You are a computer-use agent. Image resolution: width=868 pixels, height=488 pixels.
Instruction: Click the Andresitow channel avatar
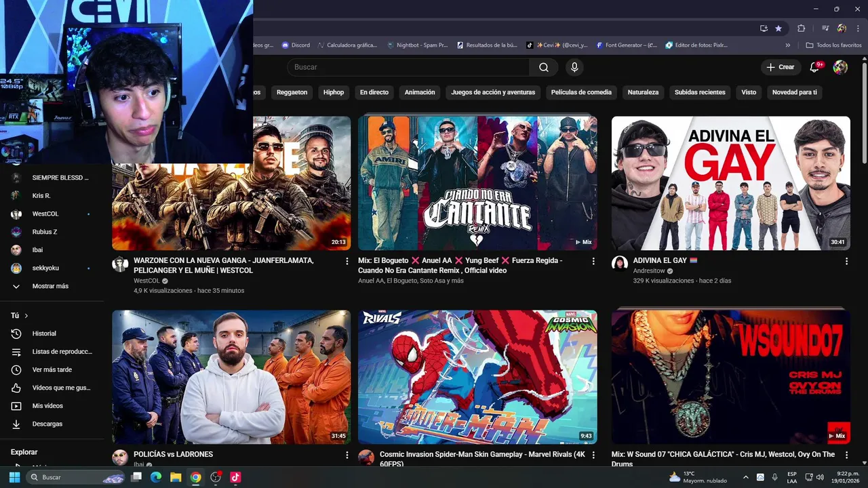(620, 264)
